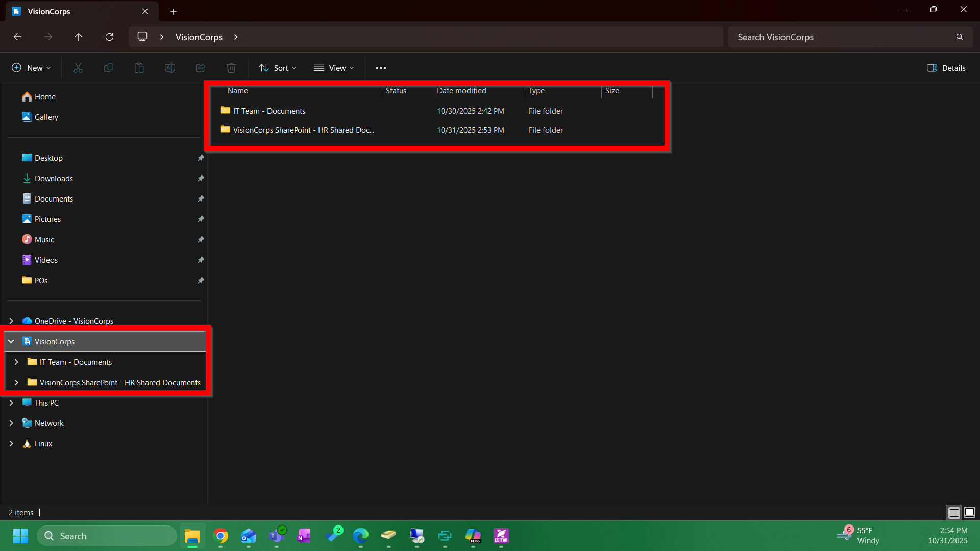Open Microsoft Teams from the taskbar
The width and height of the screenshot is (980, 551).
coord(276,536)
